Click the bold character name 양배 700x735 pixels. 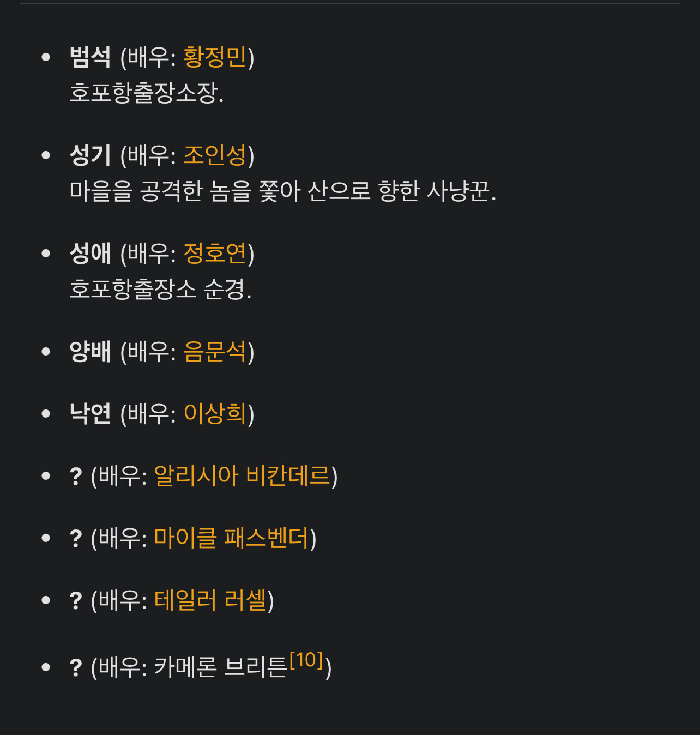click(x=90, y=352)
